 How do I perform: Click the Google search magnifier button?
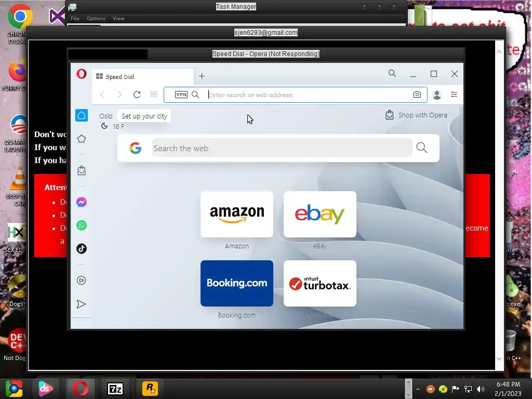[422, 148]
